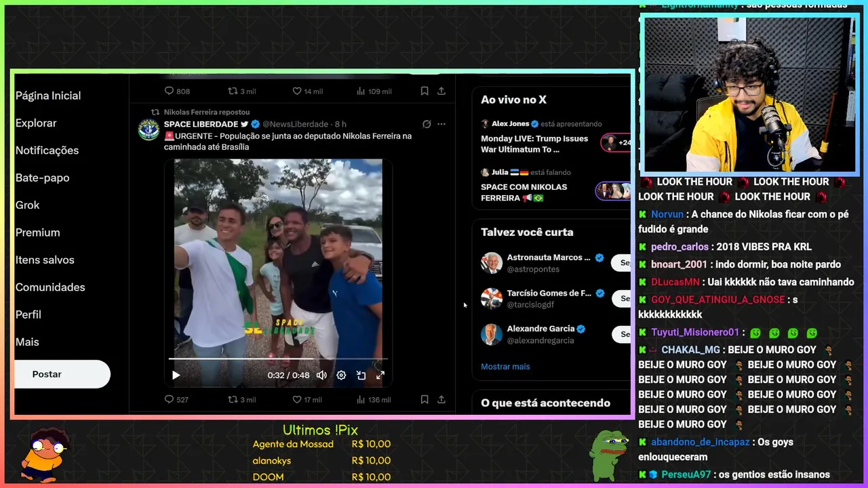Click the O que está acontecendo heading
Viewport: 868px width, 488px height.
tap(545, 403)
